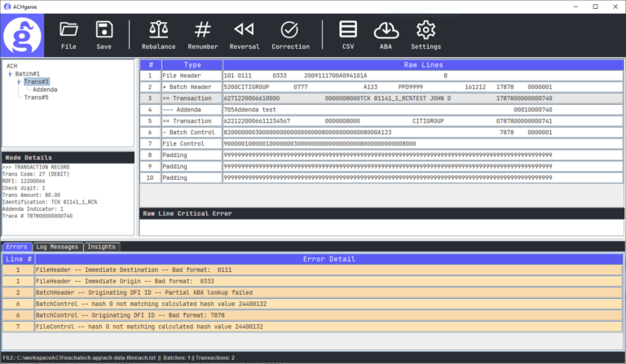626x364 pixels.
Task: Click the Renumber hash icon
Action: pos(203,30)
